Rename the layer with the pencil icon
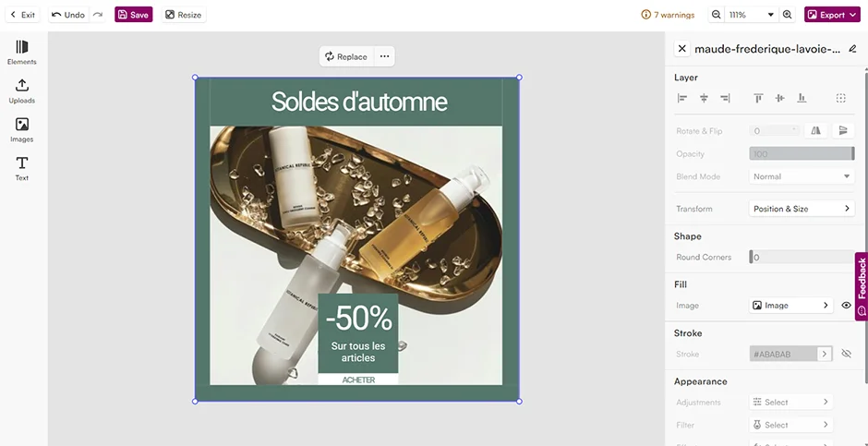Viewport: 868px width, 446px height. tap(852, 49)
